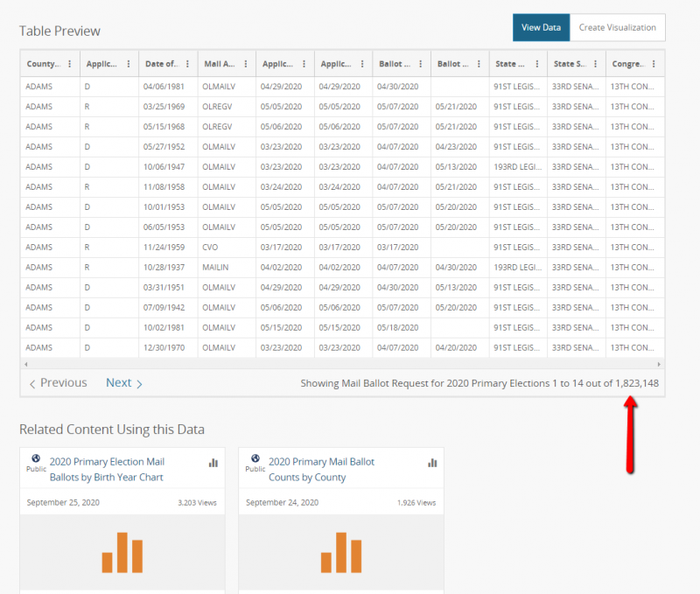The image size is (700, 594).
Task: Go to the Next page of table rows
Action: 124,383
